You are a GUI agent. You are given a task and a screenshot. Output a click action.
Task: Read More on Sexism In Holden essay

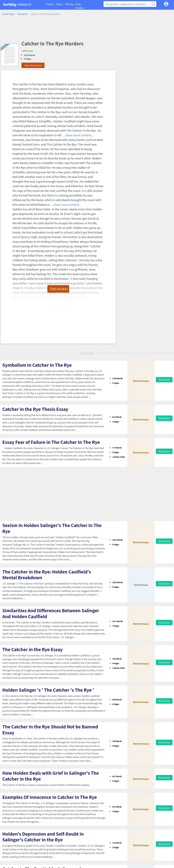164,541
